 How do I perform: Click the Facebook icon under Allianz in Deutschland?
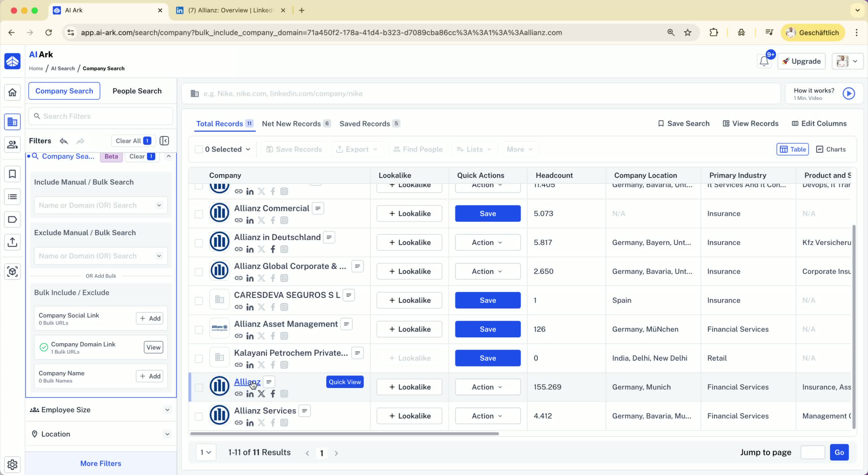coord(273,249)
